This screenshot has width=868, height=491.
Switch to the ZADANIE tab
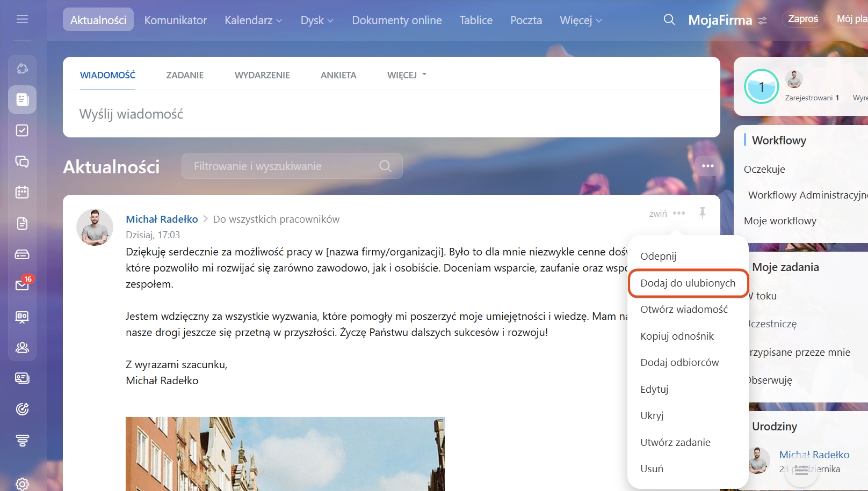click(x=185, y=75)
